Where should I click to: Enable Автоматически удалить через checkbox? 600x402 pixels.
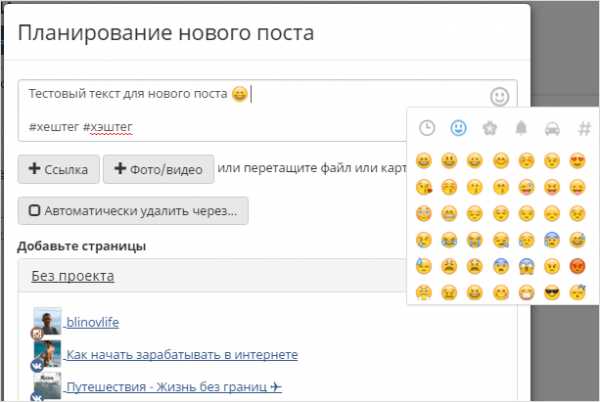tap(34, 210)
